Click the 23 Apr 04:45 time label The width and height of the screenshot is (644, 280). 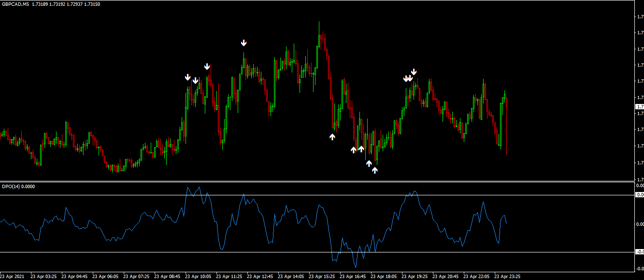click(74, 277)
